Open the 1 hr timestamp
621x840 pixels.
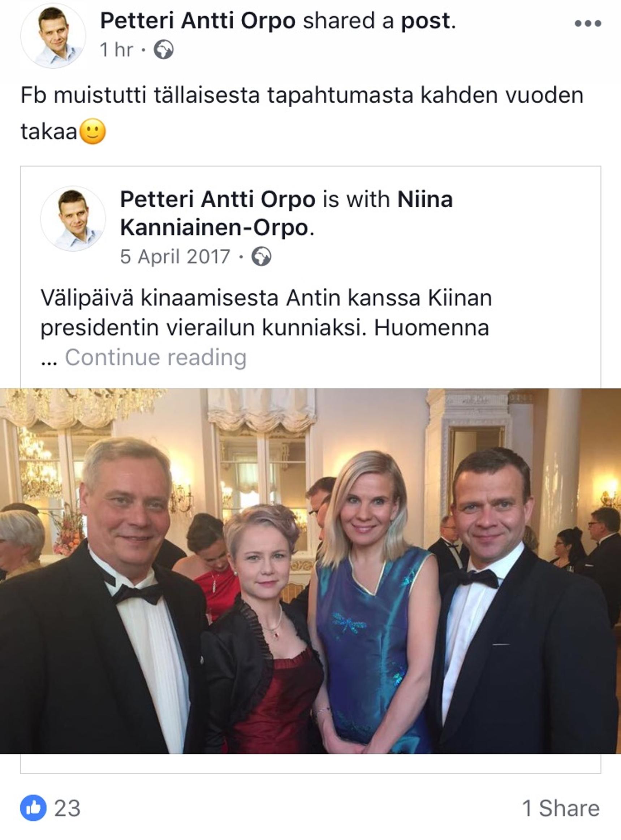tap(117, 49)
